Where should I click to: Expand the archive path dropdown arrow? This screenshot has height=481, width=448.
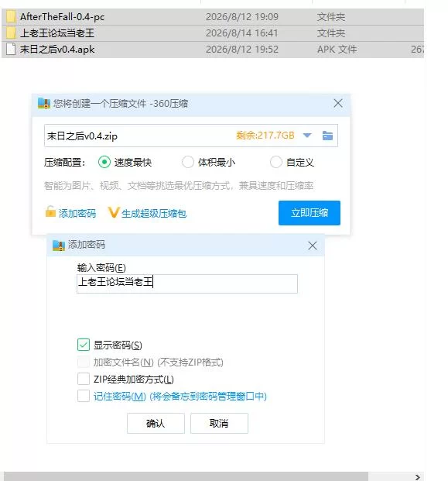click(x=307, y=136)
